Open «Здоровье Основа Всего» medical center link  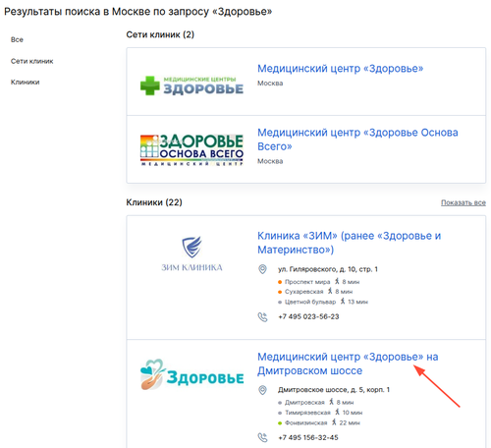357,140
